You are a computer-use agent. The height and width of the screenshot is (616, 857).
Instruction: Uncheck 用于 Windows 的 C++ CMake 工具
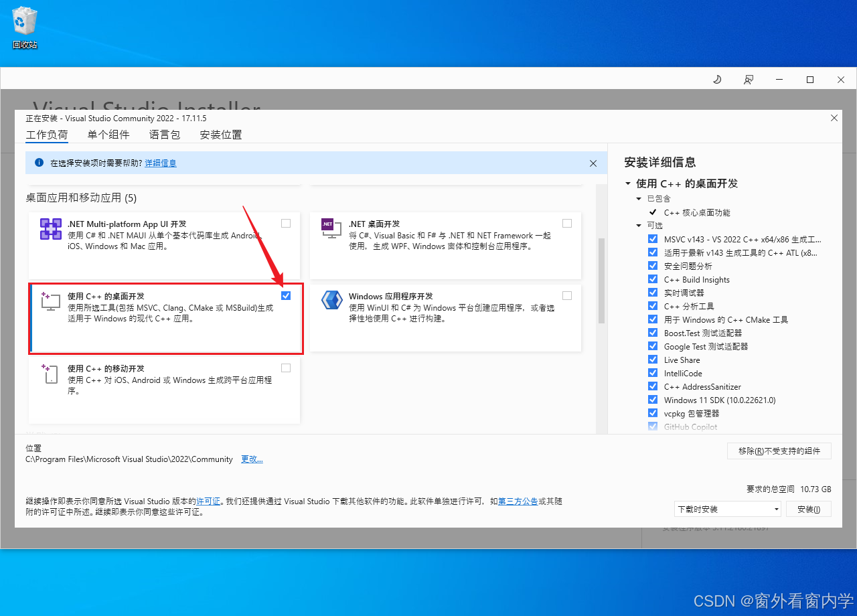[x=653, y=319]
